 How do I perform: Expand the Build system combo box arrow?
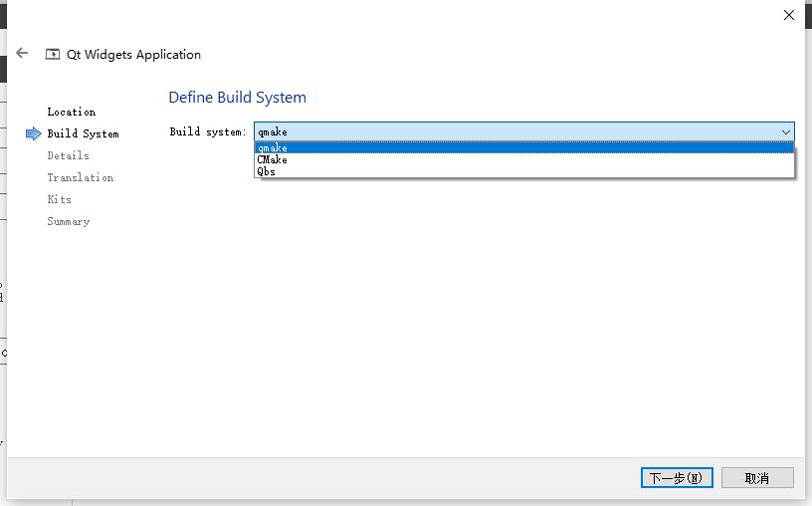click(785, 132)
